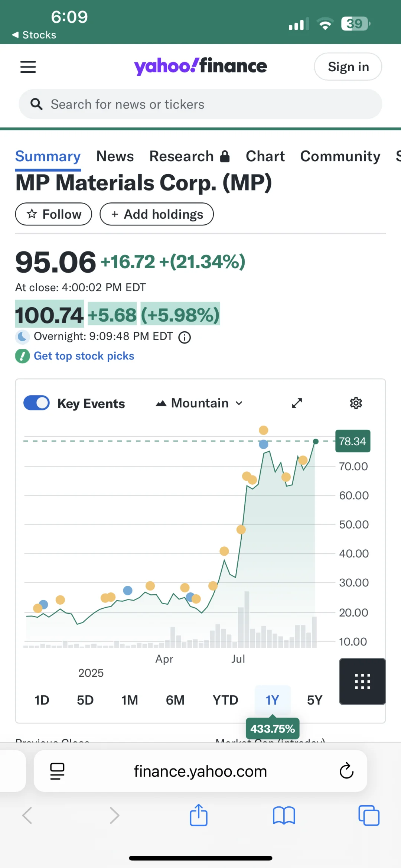Open the locked Research tab
Screen dimensions: 401x868
click(190, 156)
